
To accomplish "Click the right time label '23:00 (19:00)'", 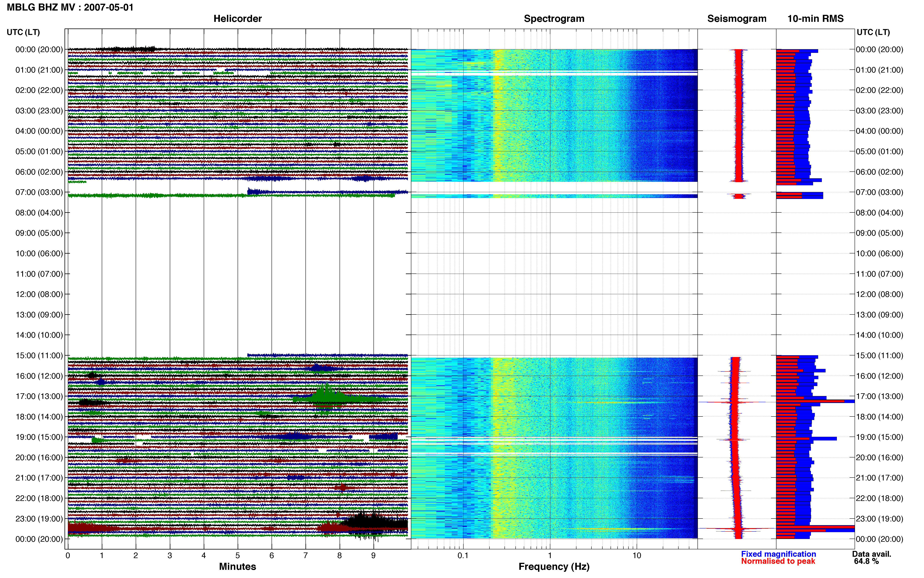I will (879, 518).
